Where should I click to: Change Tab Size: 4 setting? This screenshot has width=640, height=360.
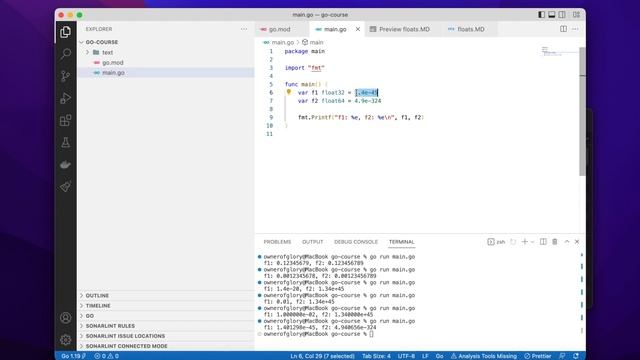point(376,356)
